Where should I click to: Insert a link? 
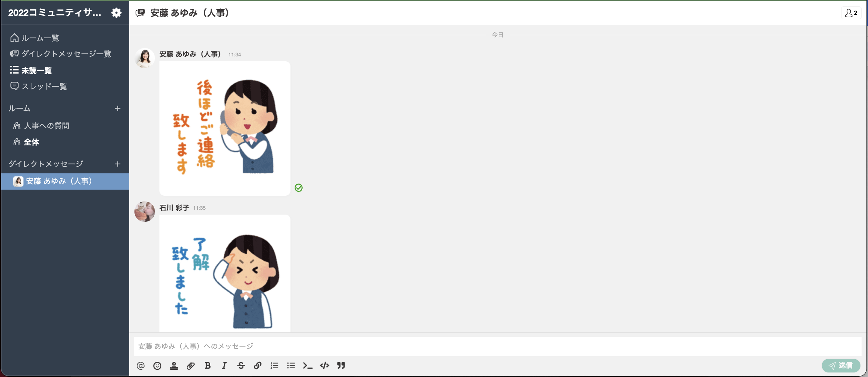(x=258, y=366)
